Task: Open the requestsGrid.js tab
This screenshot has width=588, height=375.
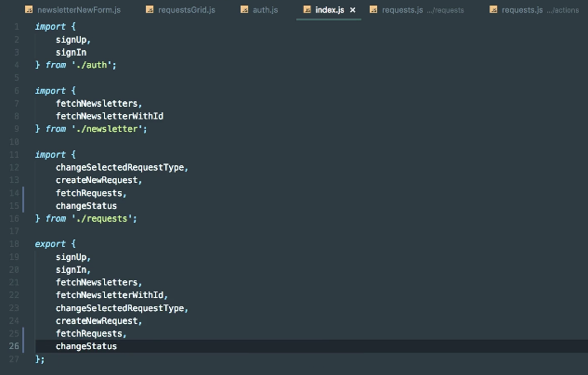Action: point(180,10)
